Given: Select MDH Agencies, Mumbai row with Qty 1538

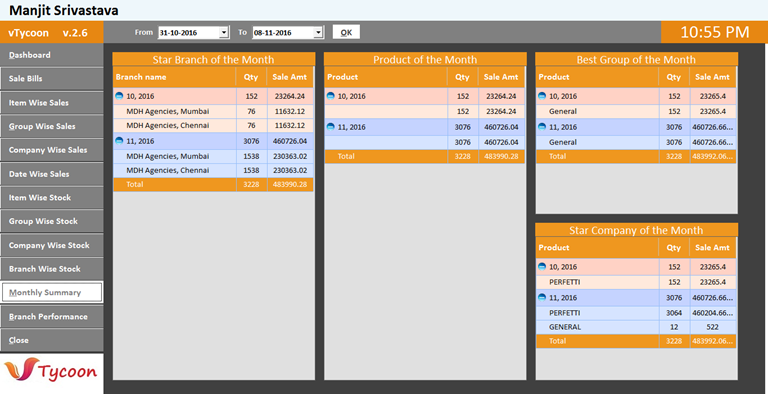Looking at the screenshot, I should click(x=213, y=156).
